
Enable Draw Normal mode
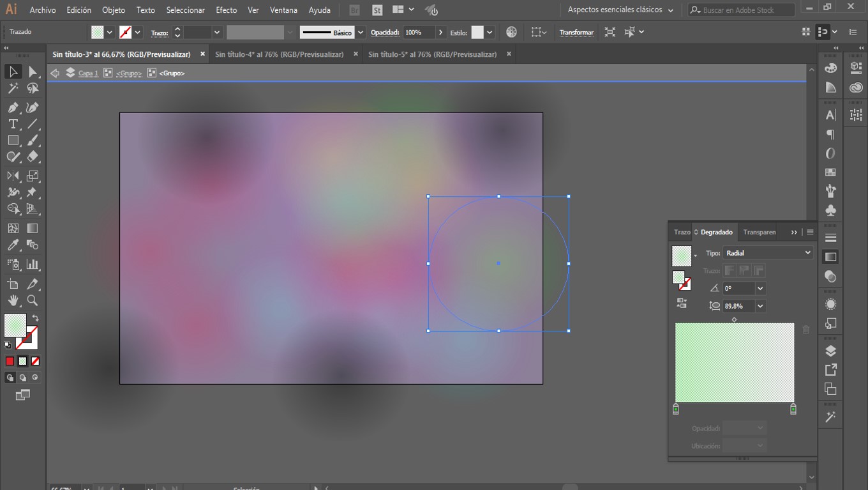click(10, 378)
